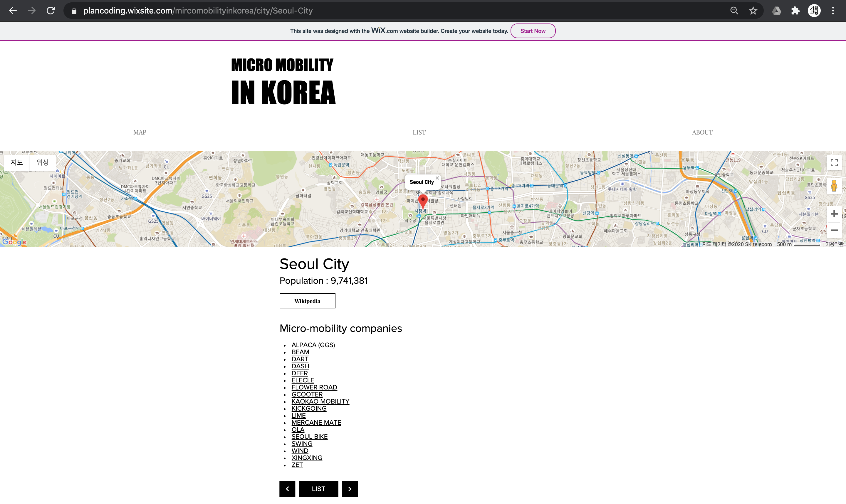Open the KICKGOING company link
846x504 pixels.
pos(309,408)
